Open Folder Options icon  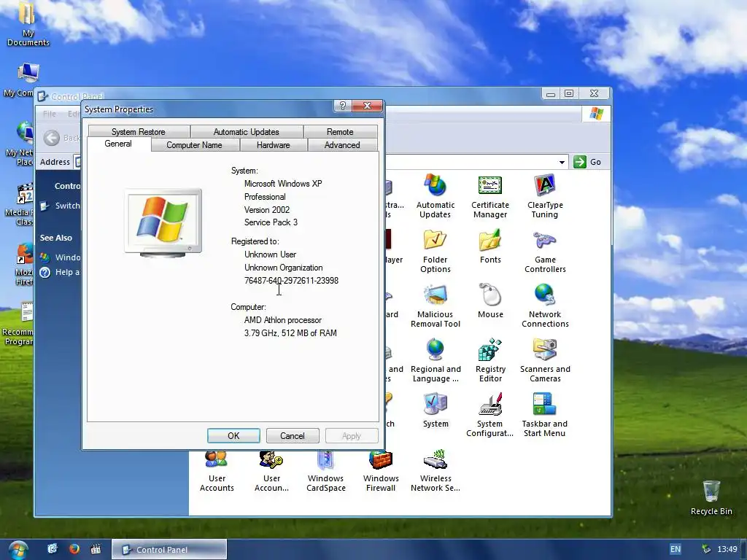(435, 251)
